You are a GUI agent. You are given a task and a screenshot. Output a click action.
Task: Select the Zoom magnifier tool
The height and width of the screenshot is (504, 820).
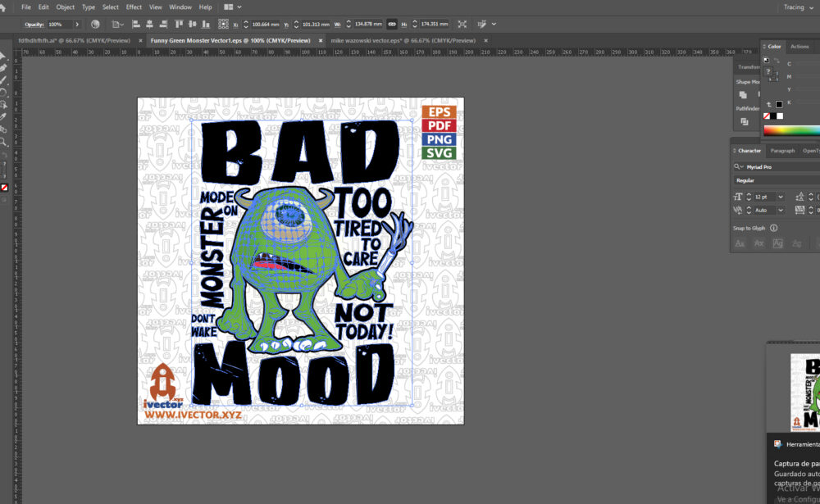coord(3,142)
